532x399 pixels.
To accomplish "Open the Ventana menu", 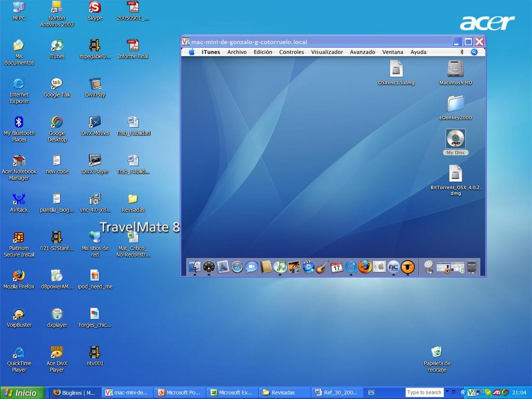I will pyautogui.click(x=393, y=52).
